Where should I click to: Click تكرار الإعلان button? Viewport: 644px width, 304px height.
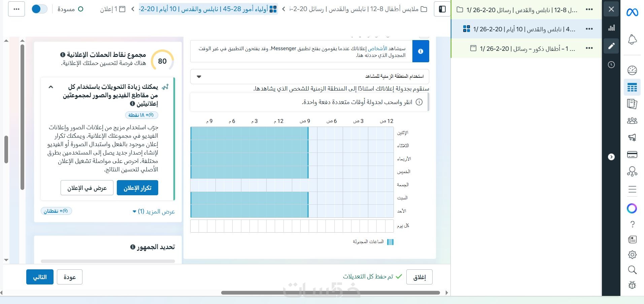tap(137, 188)
